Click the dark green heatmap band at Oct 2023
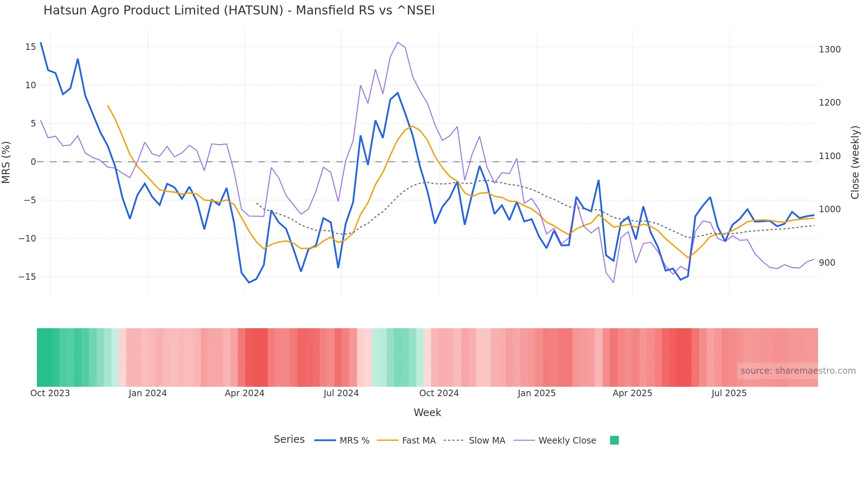Image resolution: width=868 pixels, height=488 pixels. (x=44, y=358)
